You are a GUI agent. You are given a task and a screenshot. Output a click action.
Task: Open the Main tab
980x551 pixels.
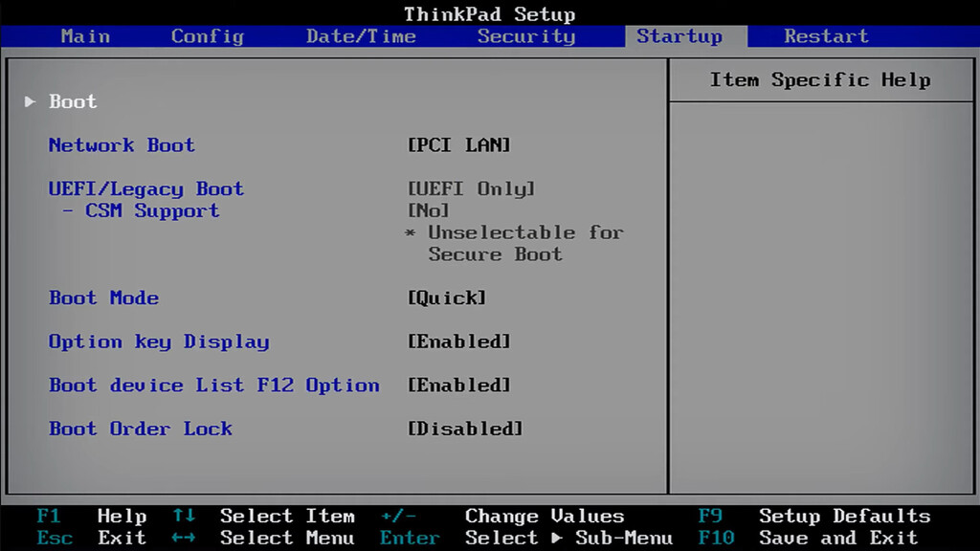click(85, 36)
